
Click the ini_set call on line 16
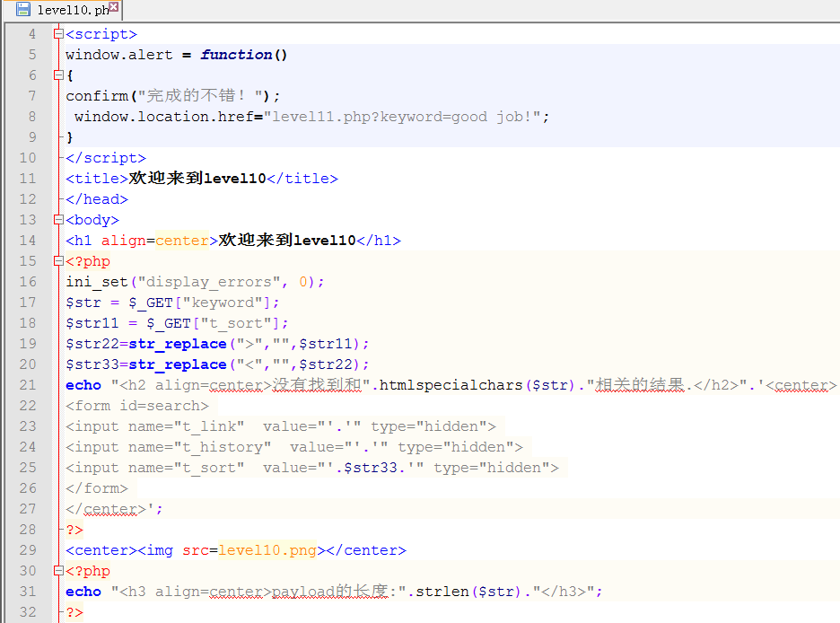pyautogui.click(x=96, y=282)
